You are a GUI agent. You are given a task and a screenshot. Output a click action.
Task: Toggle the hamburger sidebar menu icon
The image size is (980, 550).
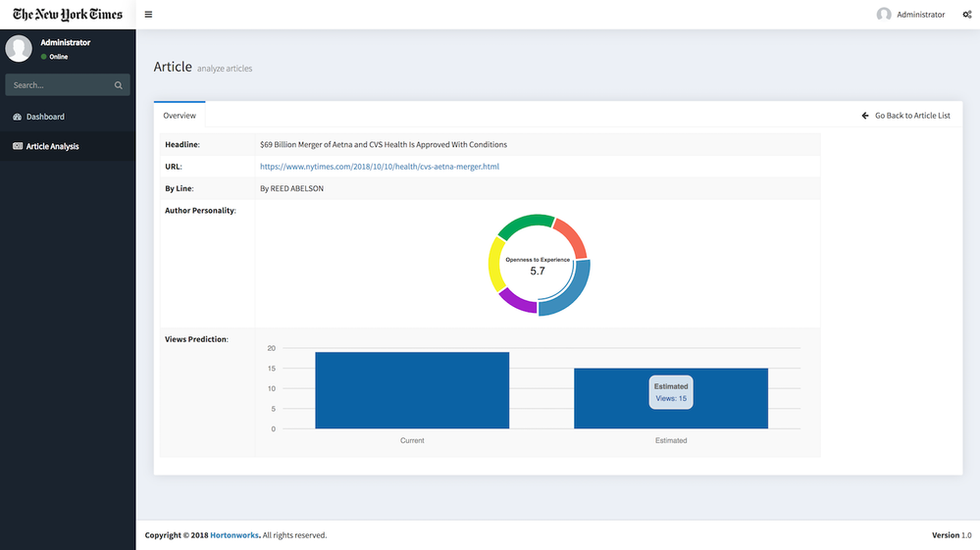click(148, 15)
